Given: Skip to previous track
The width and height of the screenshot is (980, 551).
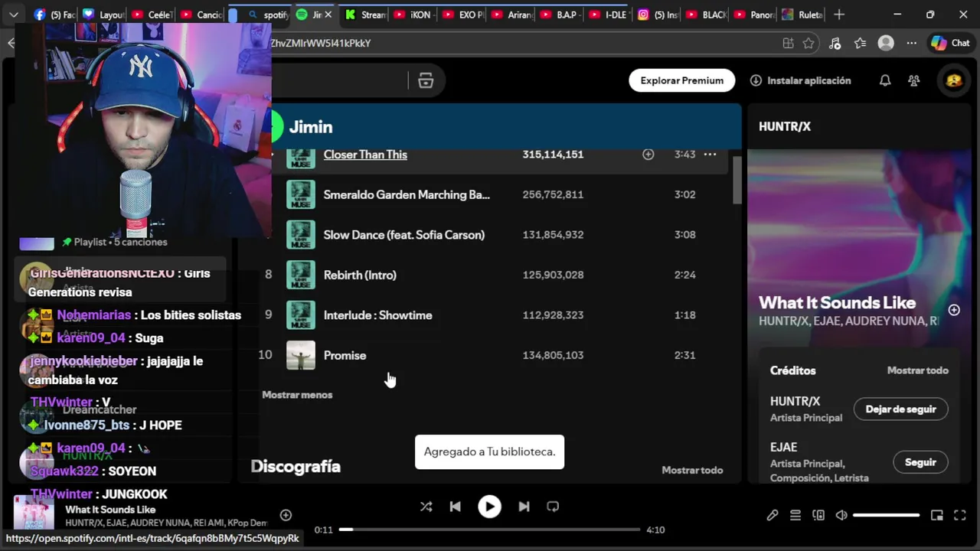Looking at the screenshot, I should pyautogui.click(x=456, y=507).
